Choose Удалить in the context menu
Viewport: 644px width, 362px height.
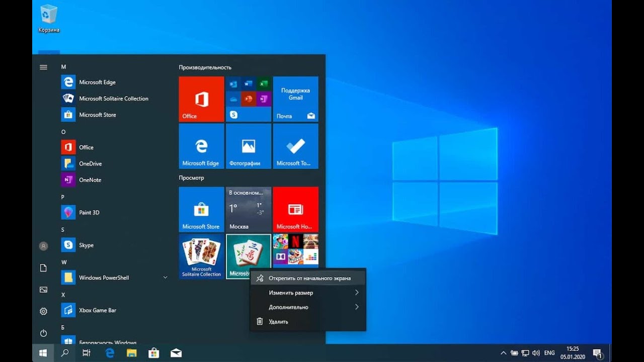click(x=308, y=322)
